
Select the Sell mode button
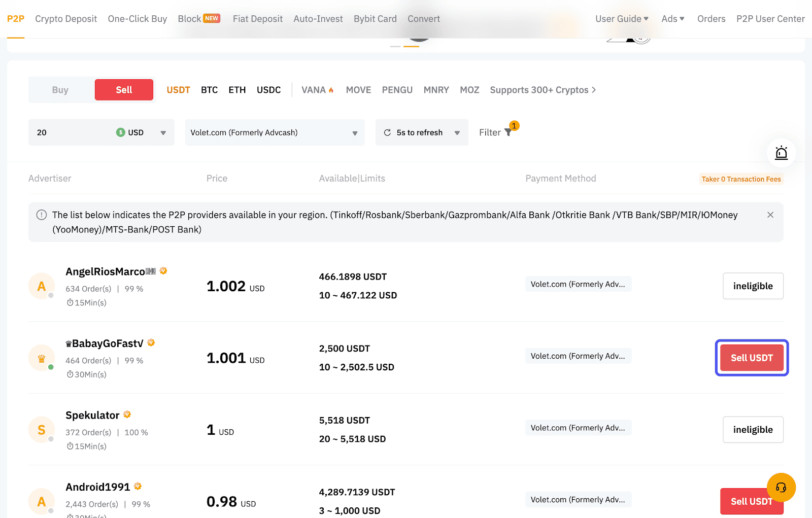tap(123, 89)
